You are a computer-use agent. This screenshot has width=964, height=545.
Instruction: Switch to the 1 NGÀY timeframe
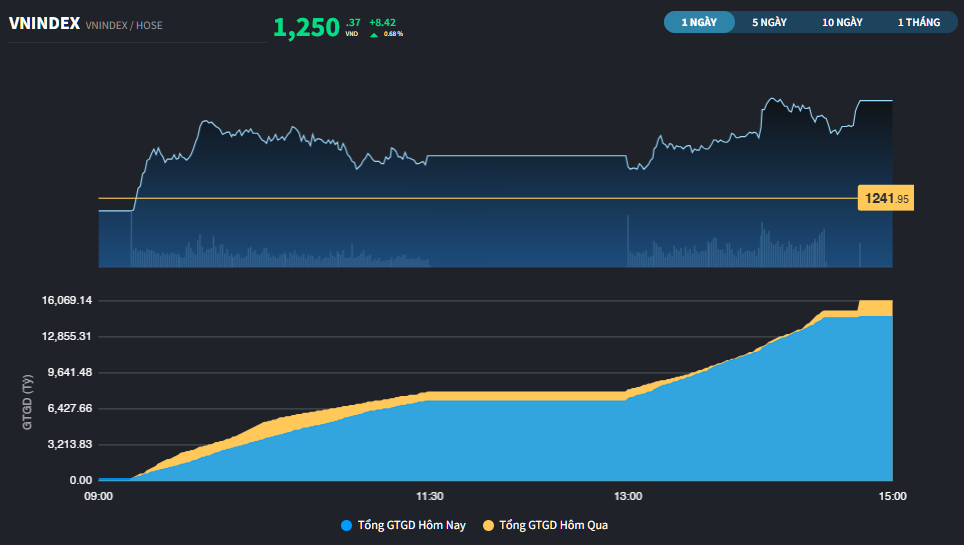point(699,22)
